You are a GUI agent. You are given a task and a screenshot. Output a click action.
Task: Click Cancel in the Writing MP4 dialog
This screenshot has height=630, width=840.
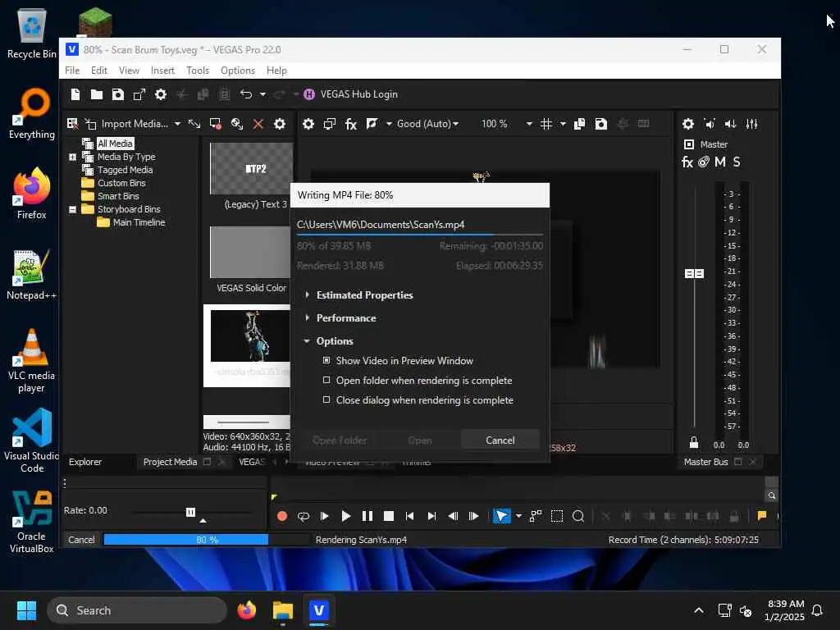click(500, 441)
